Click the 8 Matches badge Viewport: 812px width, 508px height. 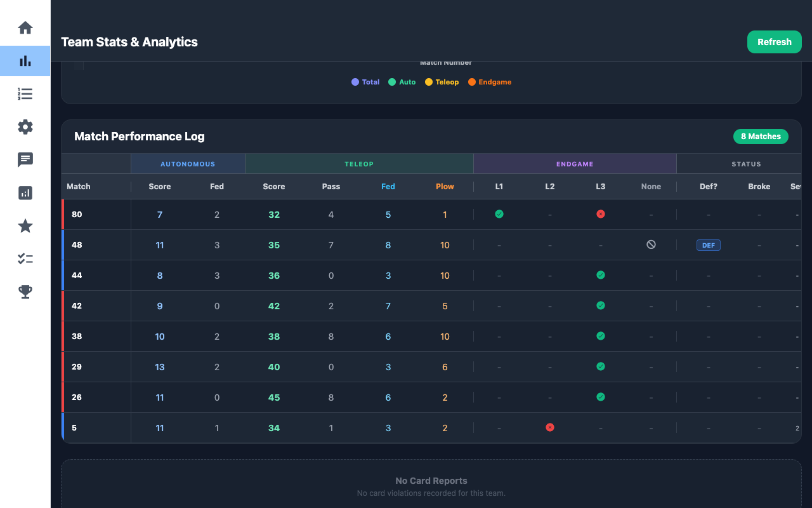click(761, 137)
